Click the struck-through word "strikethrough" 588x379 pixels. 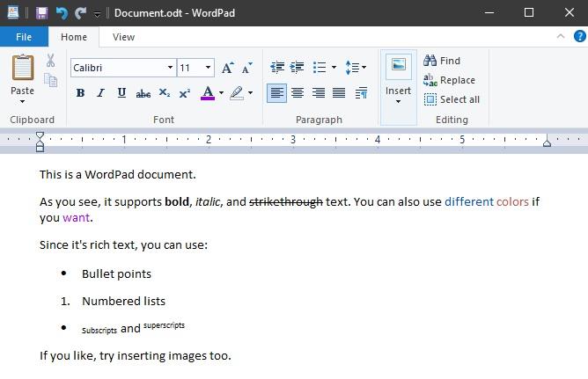(x=286, y=202)
